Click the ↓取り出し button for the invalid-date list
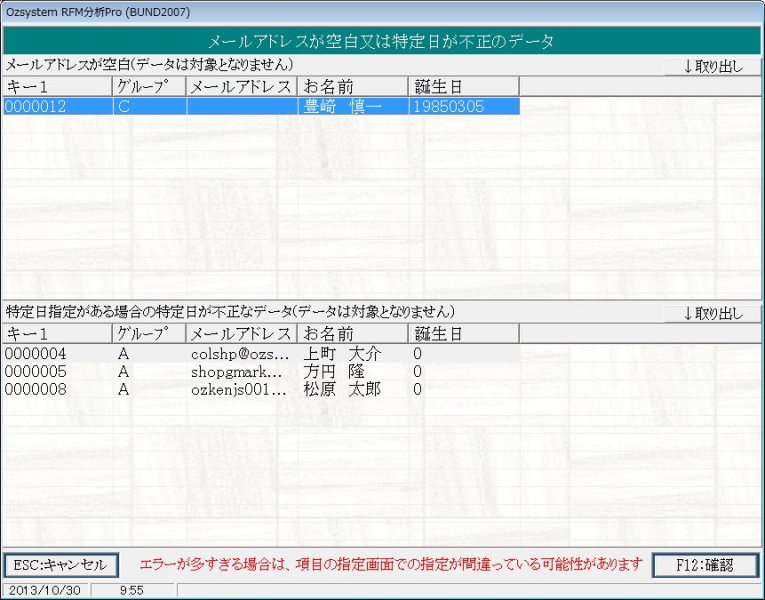This screenshot has width=765, height=600. [x=713, y=313]
